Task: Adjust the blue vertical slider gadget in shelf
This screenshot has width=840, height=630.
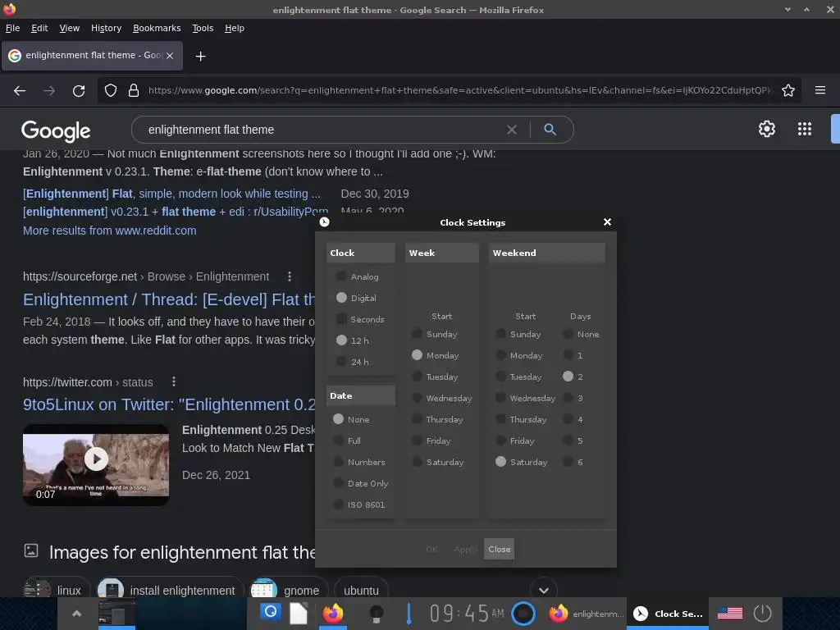Action: [x=409, y=614]
